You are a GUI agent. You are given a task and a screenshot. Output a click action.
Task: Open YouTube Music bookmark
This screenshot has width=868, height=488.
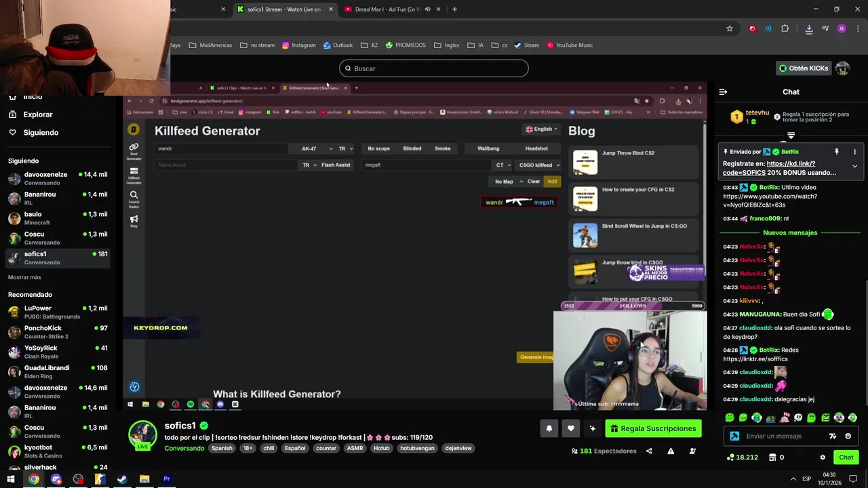coord(570,45)
